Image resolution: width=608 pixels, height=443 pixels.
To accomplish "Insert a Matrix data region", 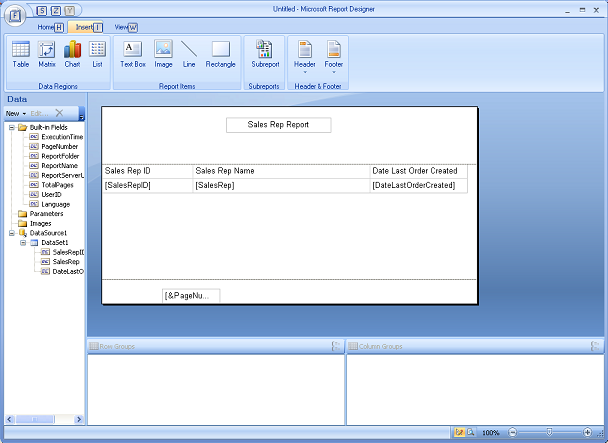I will (x=47, y=55).
